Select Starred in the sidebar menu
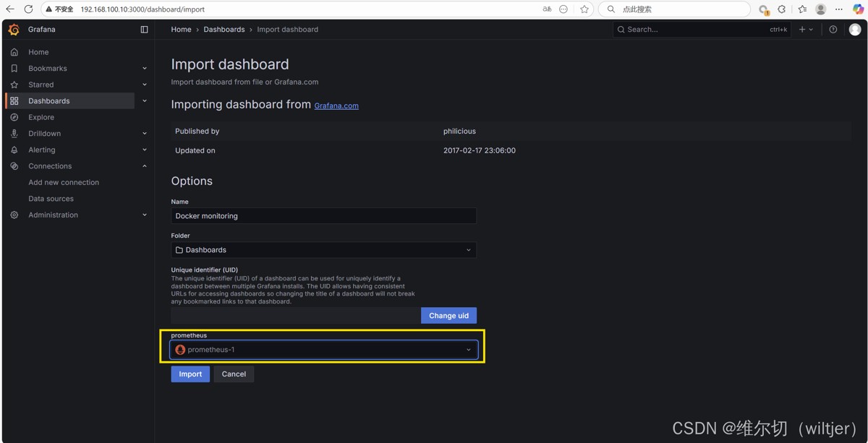Image resolution: width=868 pixels, height=443 pixels. (x=41, y=85)
